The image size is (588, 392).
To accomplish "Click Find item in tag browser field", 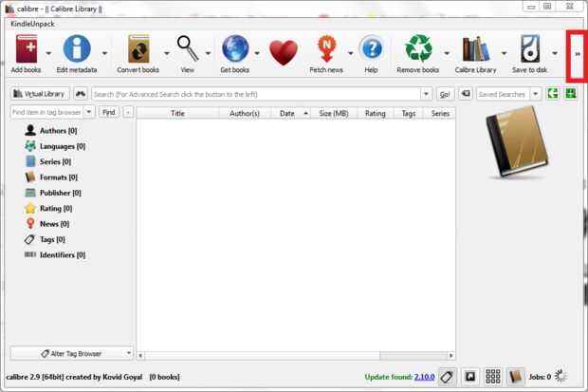I will point(47,112).
